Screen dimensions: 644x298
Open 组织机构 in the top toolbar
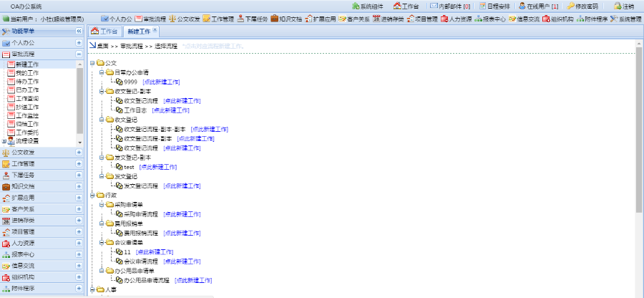point(557,19)
